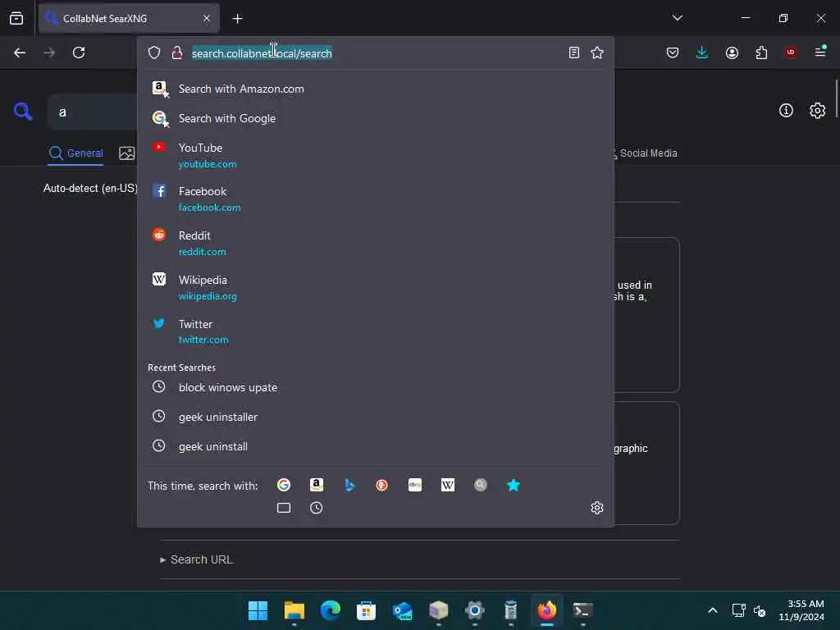This screenshot has width=840, height=630.
Task: Search bookmarks with the blue star icon
Action: click(x=514, y=485)
